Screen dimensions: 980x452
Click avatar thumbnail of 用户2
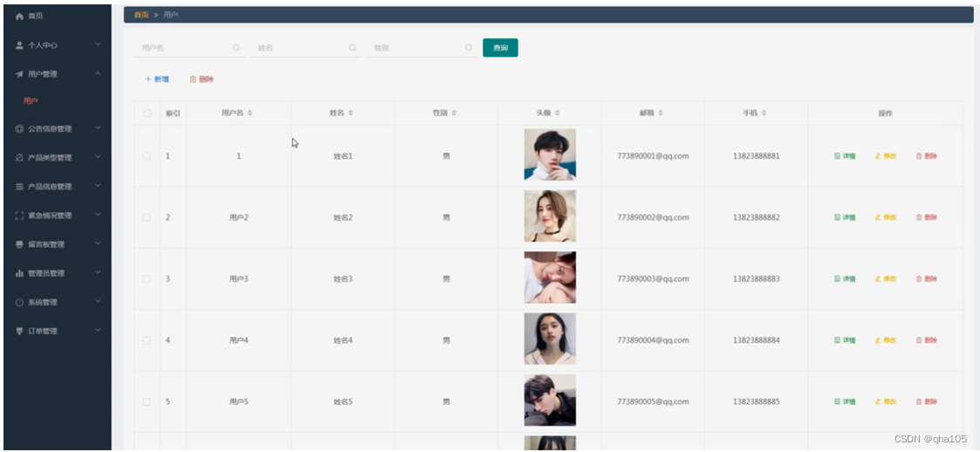pos(550,216)
